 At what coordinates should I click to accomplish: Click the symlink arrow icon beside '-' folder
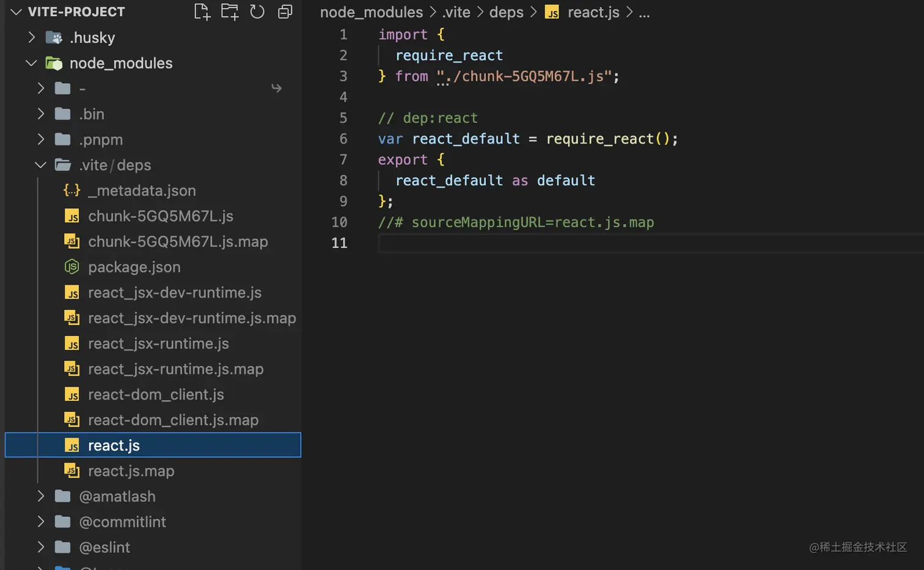pos(276,89)
